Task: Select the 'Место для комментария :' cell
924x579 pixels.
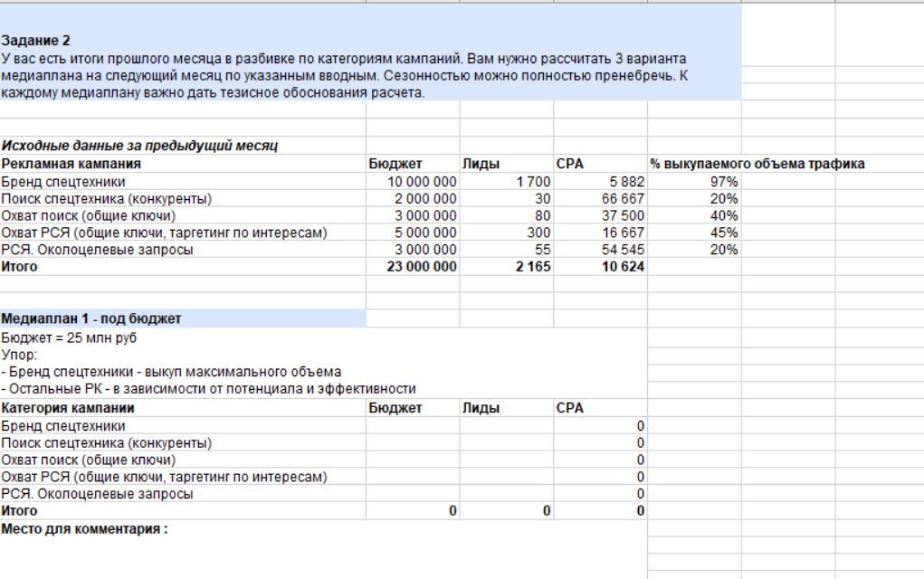Action: [85, 529]
